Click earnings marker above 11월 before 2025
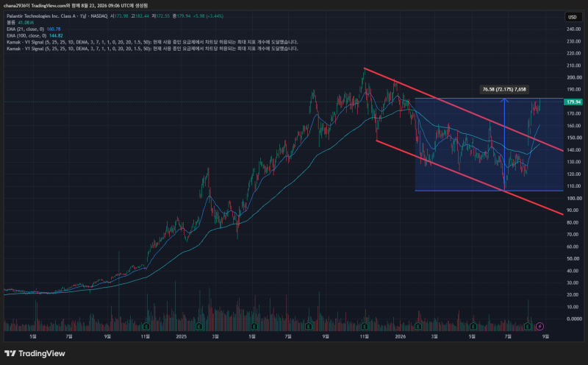Viewport: 588px width, 365px height. click(146, 326)
